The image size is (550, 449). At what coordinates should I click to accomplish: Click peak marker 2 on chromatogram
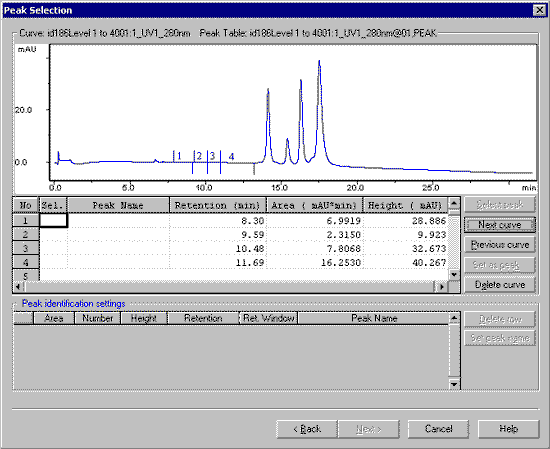point(199,156)
